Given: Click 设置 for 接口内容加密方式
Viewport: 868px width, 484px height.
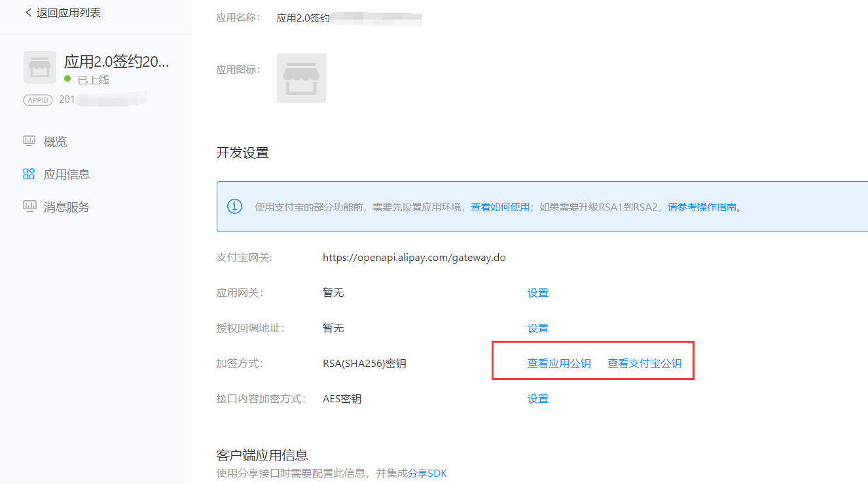Looking at the screenshot, I should (538, 399).
